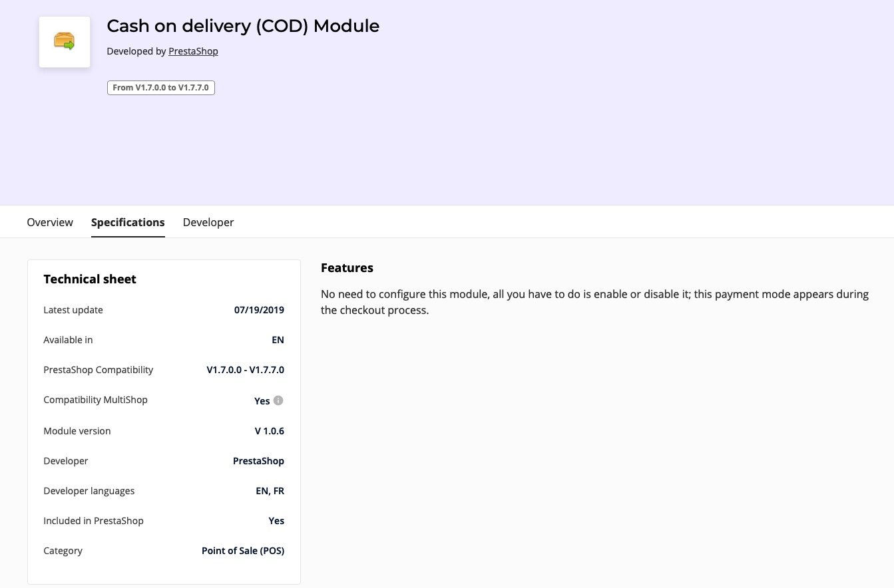
Task: Click the V1.7.0.0 to V1.7.7.0 version badge
Action: (x=161, y=87)
